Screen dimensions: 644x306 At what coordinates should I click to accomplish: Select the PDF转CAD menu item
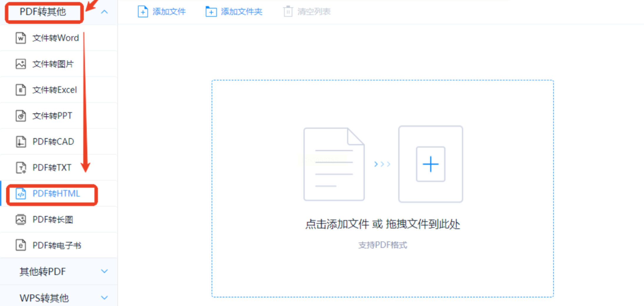point(59,142)
